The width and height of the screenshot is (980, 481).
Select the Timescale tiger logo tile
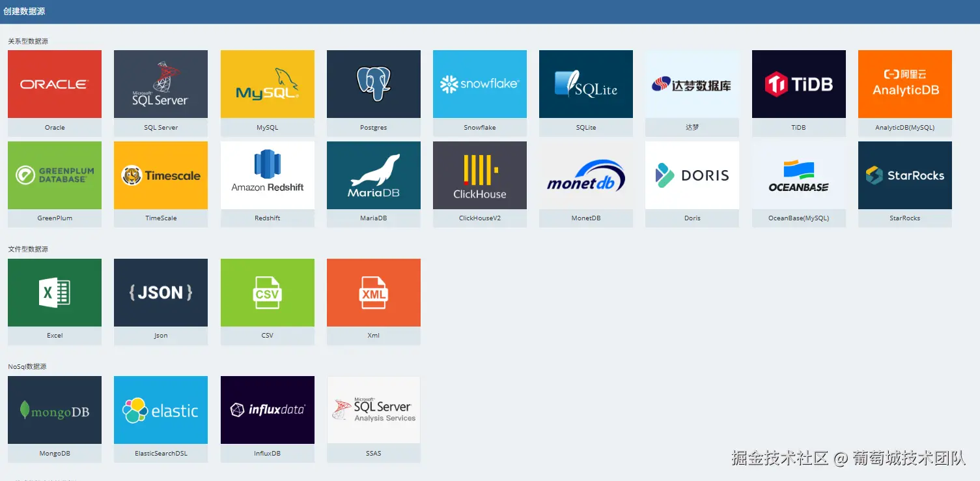click(161, 175)
